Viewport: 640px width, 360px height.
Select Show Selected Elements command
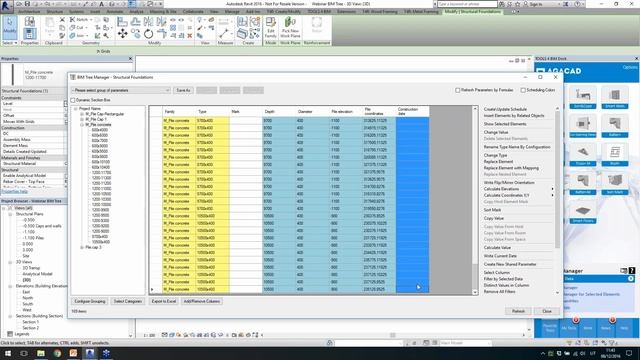(504, 124)
